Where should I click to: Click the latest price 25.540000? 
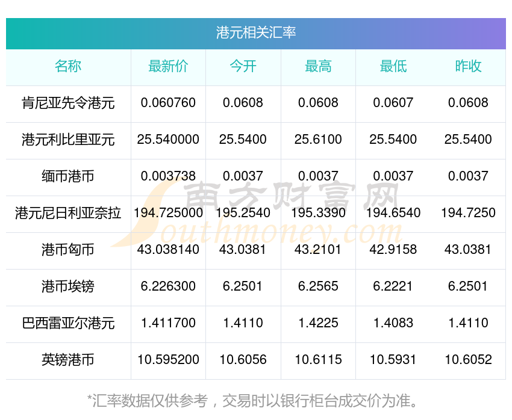point(168,139)
